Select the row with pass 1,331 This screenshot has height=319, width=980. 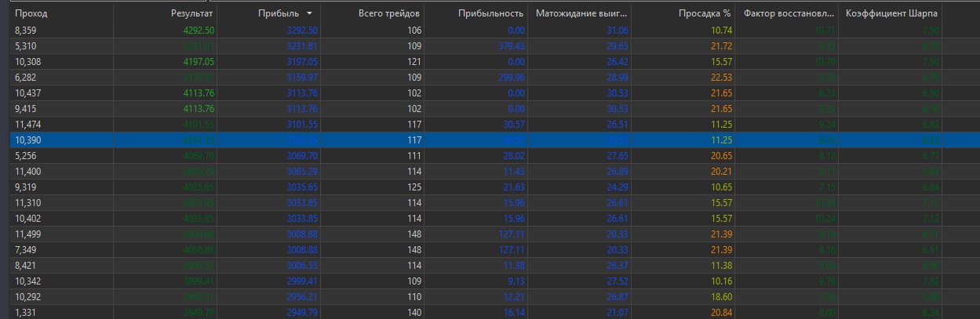click(490, 312)
